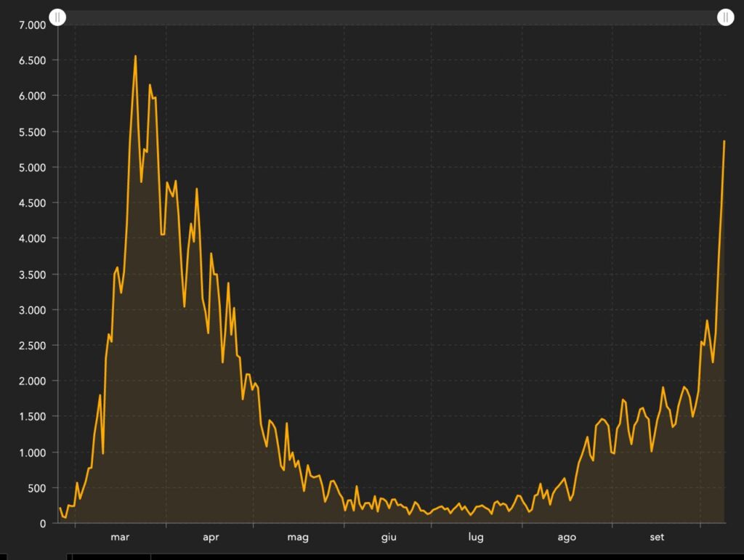The image size is (744, 560).
Task: Click the 6.500 y-axis label
Action: pos(32,60)
